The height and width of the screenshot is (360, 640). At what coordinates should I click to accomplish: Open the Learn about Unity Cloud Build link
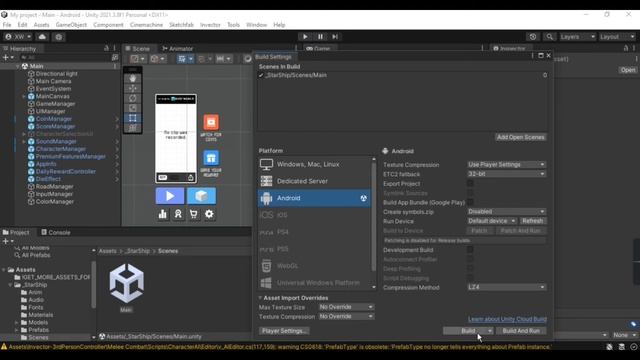(507, 319)
